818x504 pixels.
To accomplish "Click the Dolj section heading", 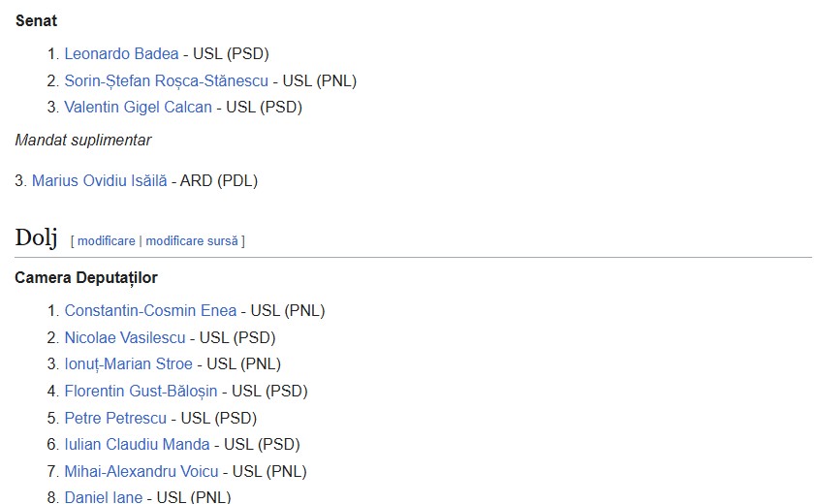I will point(37,238).
